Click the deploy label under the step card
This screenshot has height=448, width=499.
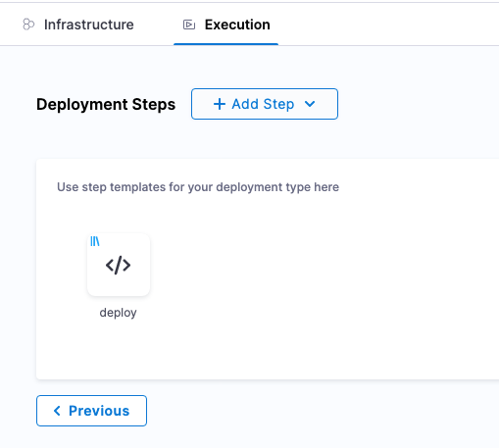[x=118, y=313]
